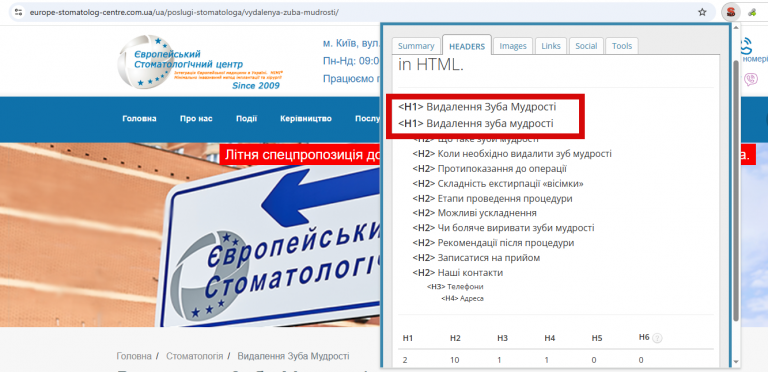Select the H1 count value 2
Image resolution: width=768 pixels, height=372 pixels.
point(405,360)
